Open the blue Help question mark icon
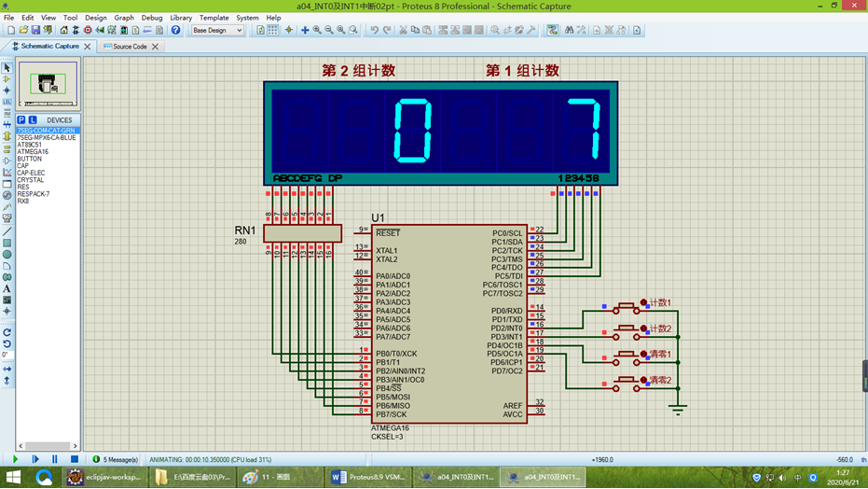This screenshot has height=489, width=868. [x=175, y=30]
